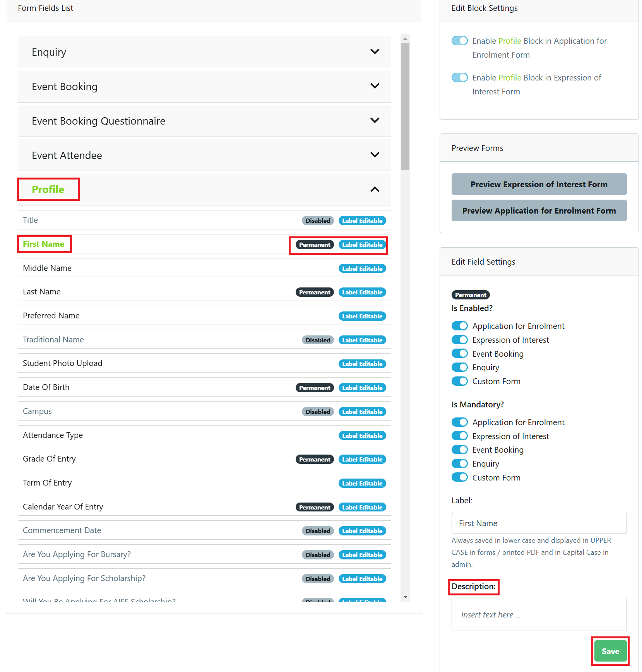Screen dimensions: 642x672
Task: Click the Permanent badge on Last Name row
Action: coord(314,292)
